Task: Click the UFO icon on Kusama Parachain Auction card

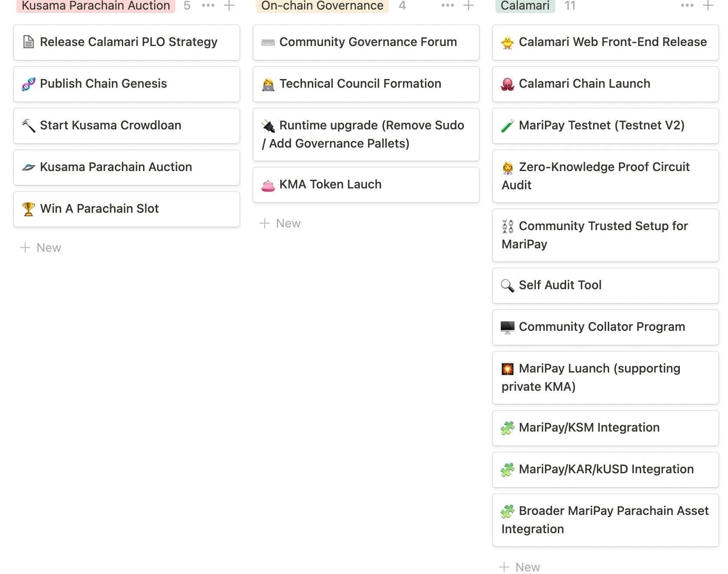Action: tap(28, 167)
